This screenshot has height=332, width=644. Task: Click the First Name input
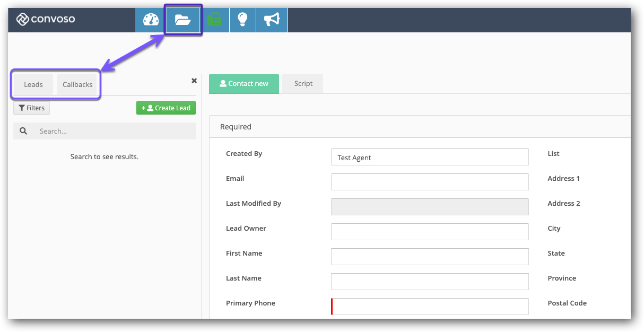tap(430, 257)
